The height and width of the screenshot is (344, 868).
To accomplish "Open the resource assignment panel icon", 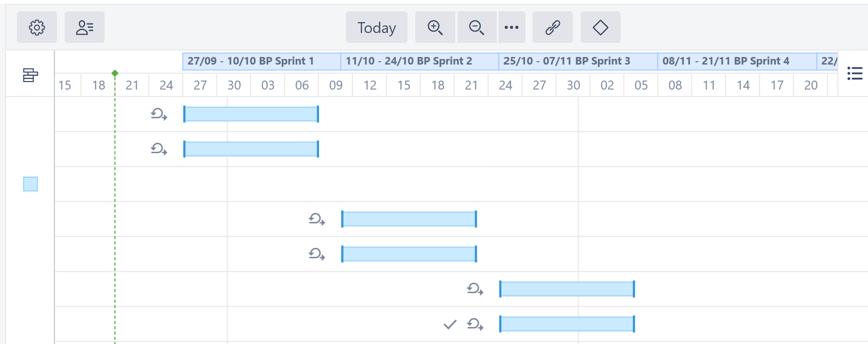I will coord(84,27).
